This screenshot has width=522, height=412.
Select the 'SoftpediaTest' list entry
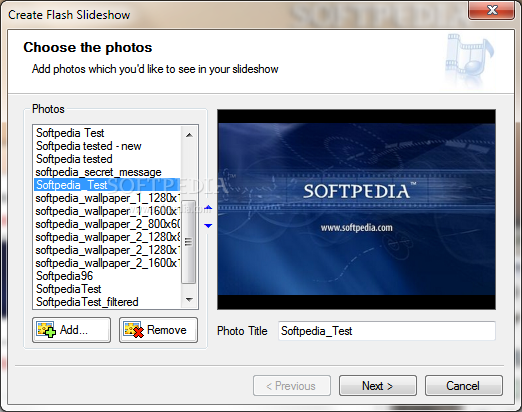[x=107, y=289]
